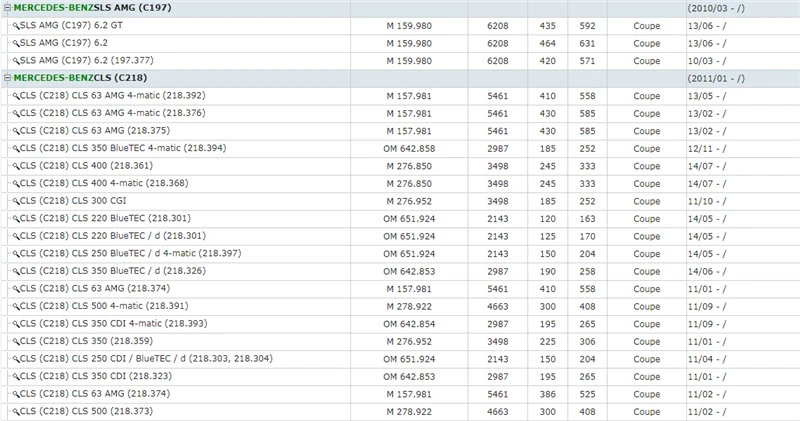
Task: Click date 14/06 - / in CLS 350 BlueTEC / d row
Action: click(x=707, y=271)
